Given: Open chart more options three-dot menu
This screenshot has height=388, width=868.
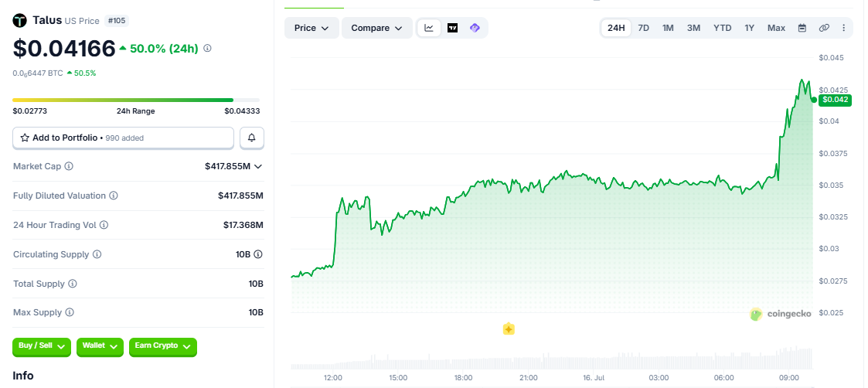Looking at the screenshot, I should point(843,28).
